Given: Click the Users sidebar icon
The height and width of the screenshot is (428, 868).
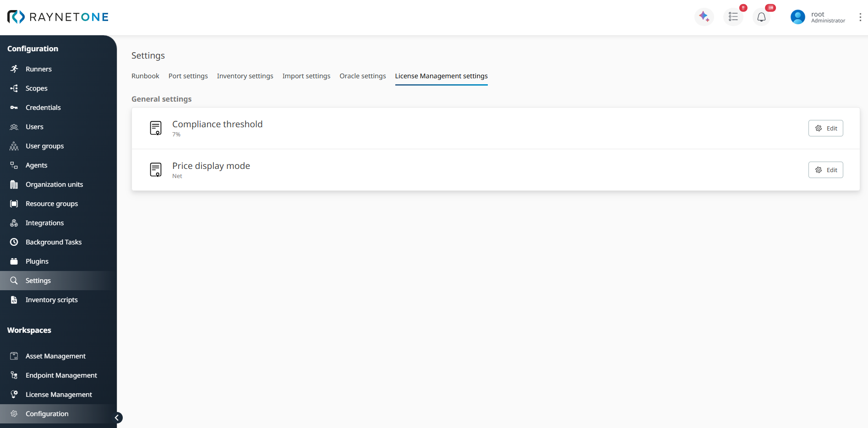Looking at the screenshot, I should [14, 126].
